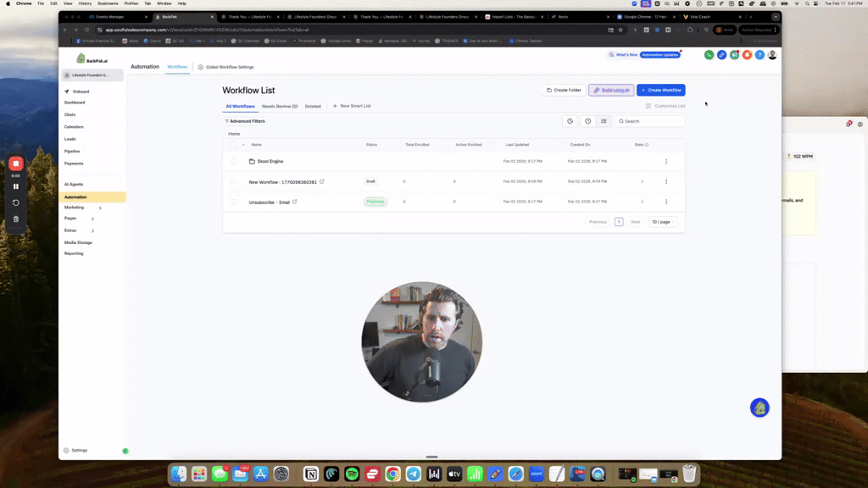This screenshot has width=868, height=488.
Task: Open the Global Workflow Settings gear
Action: [x=200, y=67]
